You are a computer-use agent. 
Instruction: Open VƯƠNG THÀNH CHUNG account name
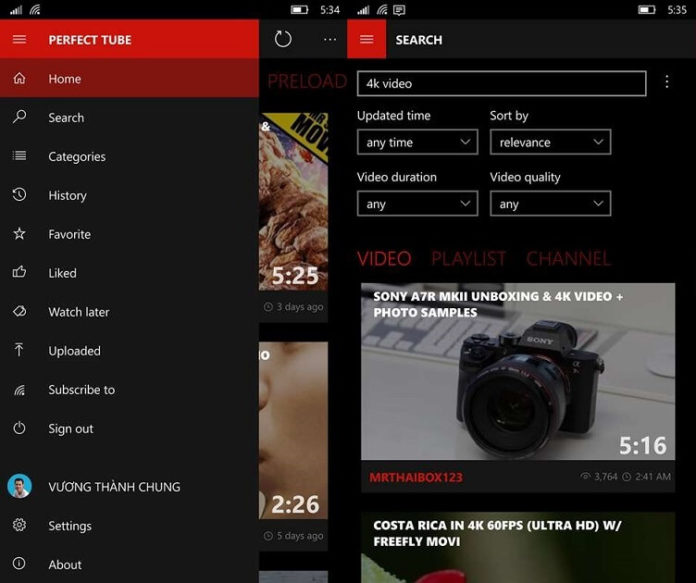pos(115,487)
